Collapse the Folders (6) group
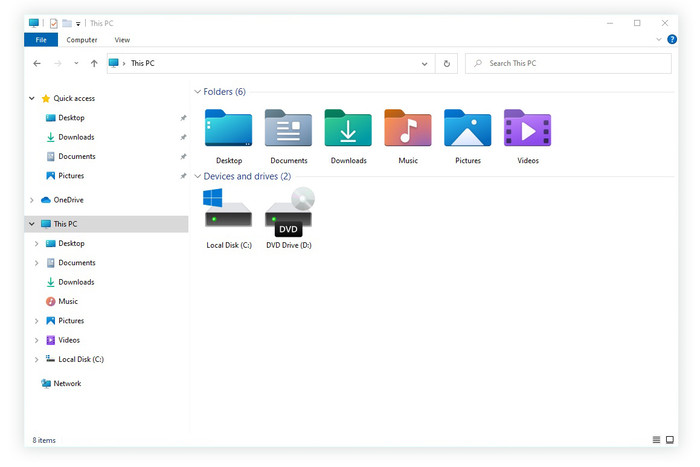The width and height of the screenshot is (700, 467). 197,92
